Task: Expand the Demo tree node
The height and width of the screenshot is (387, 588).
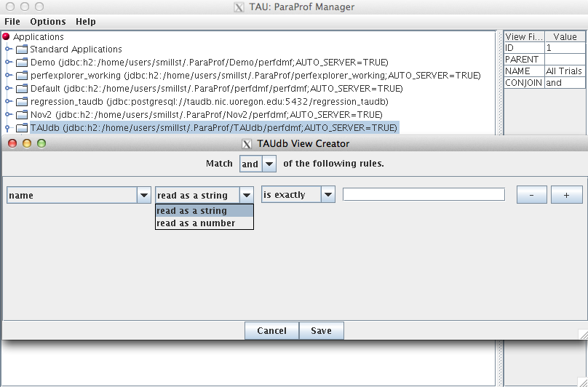Action: coord(8,63)
